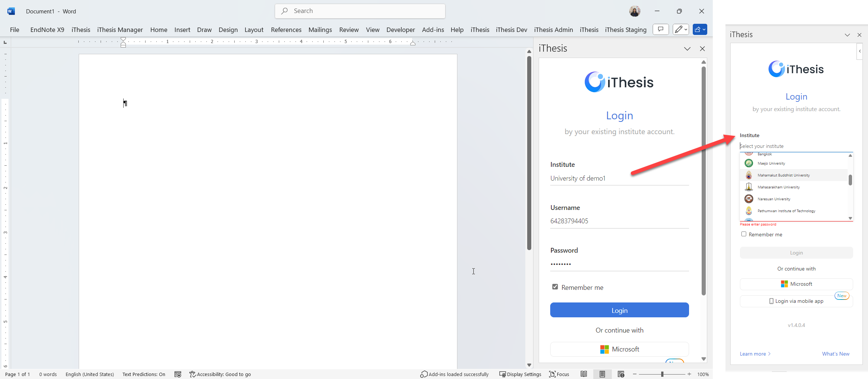Expand options chevron of separate iThesis panel
The width and height of the screenshot is (868, 379).
coord(847,35)
